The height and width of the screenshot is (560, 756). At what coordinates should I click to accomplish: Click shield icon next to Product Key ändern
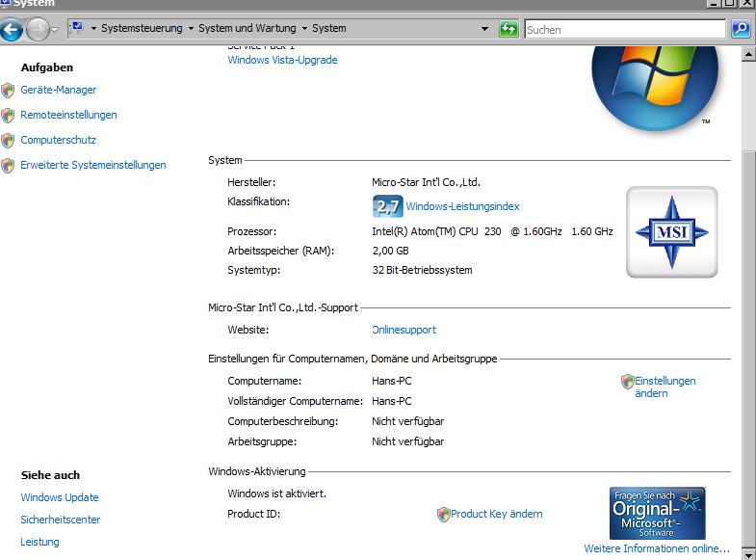click(x=444, y=515)
